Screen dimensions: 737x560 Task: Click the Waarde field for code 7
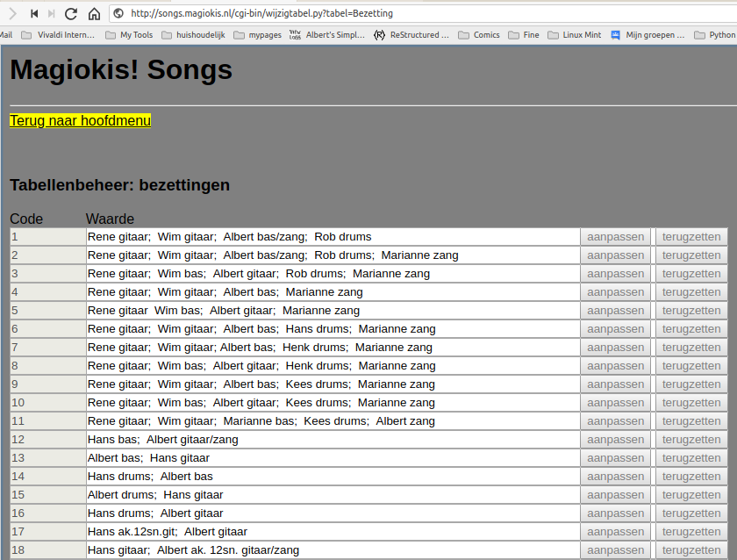click(x=333, y=348)
